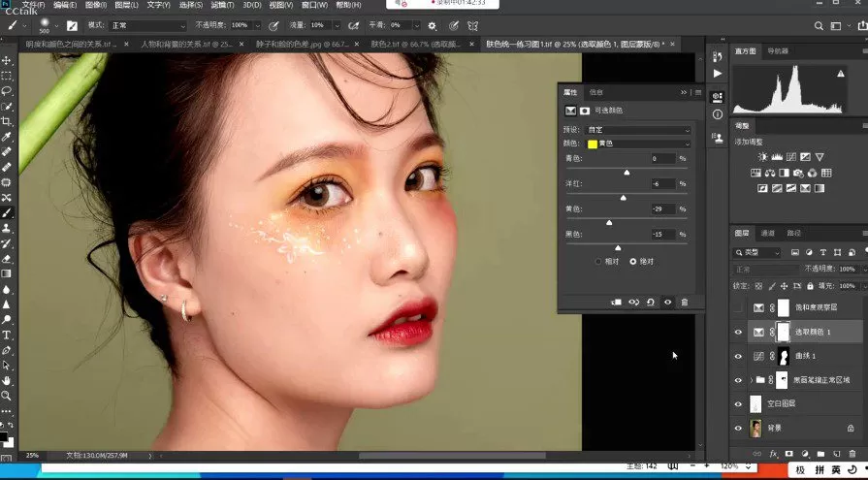Viewport: 868px width, 480px height.
Task: Click the 黑色 percentage value field
Action: 663,234
